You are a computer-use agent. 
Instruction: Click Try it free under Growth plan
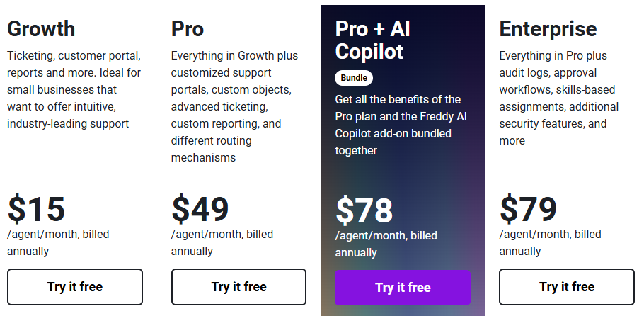tap(75, 287)
